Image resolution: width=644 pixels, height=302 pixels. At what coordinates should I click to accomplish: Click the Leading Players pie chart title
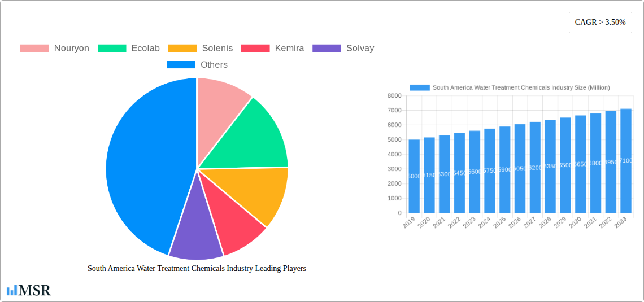pos(197,269)
